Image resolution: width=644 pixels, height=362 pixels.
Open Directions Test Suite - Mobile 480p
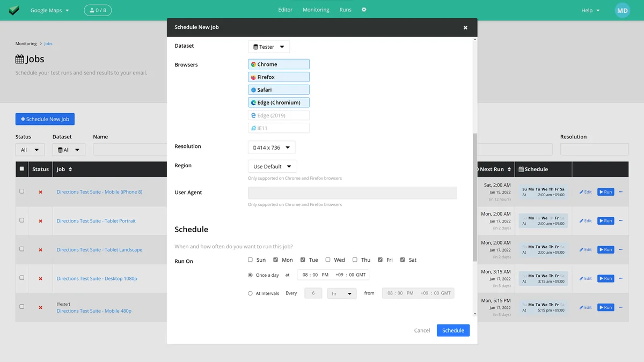(94, 311)
